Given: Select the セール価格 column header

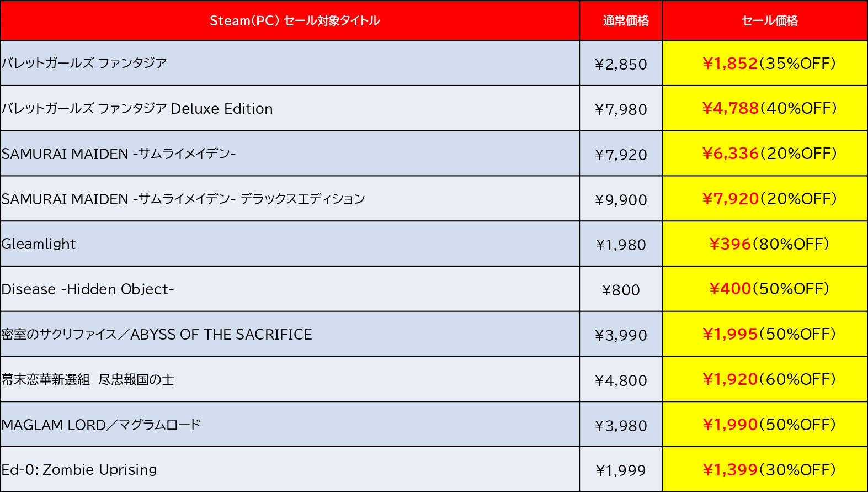Looking at the screenshot, I should pos(765,20).
